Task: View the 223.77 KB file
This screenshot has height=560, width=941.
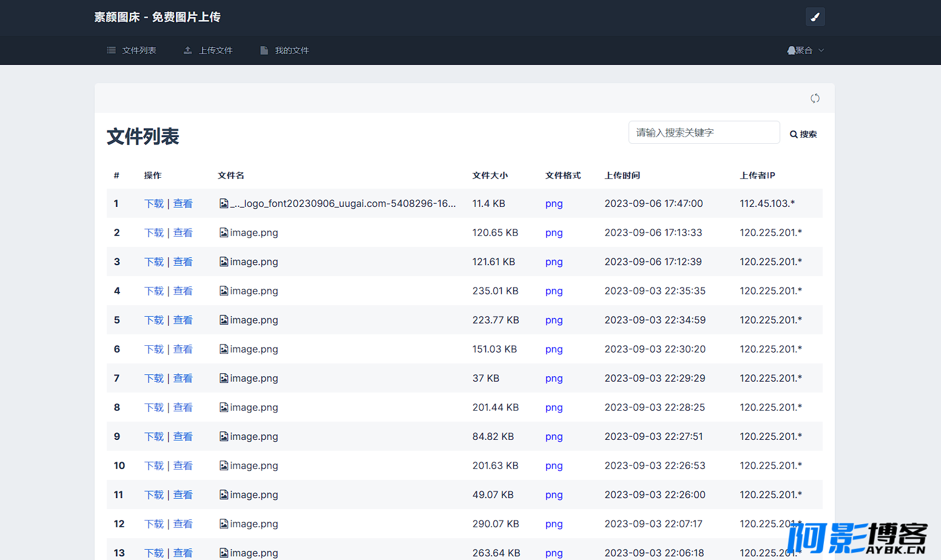Action: 183,320
